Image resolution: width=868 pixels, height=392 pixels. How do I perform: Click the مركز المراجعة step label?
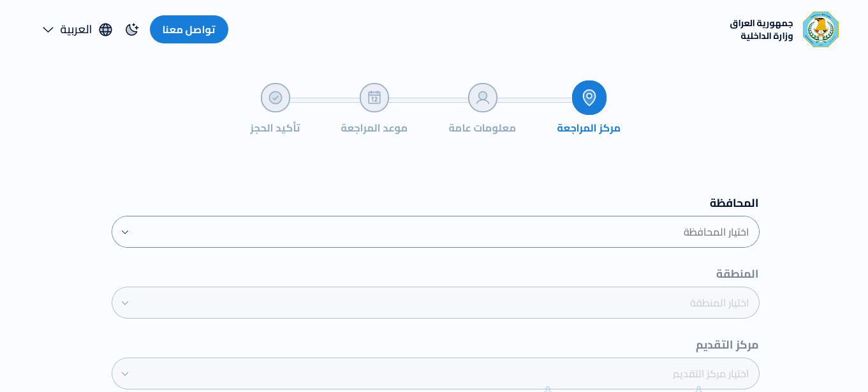click(589, 128)
